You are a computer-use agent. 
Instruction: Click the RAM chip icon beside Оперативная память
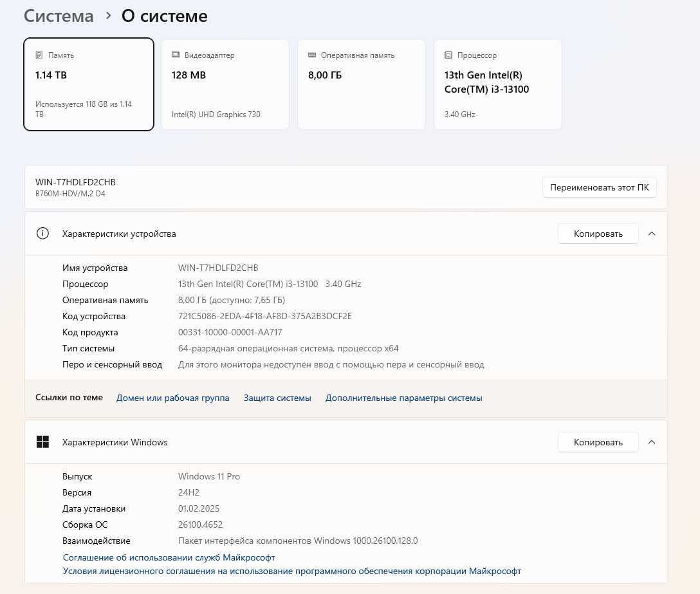pyautogui.click(x=312, y=55)
